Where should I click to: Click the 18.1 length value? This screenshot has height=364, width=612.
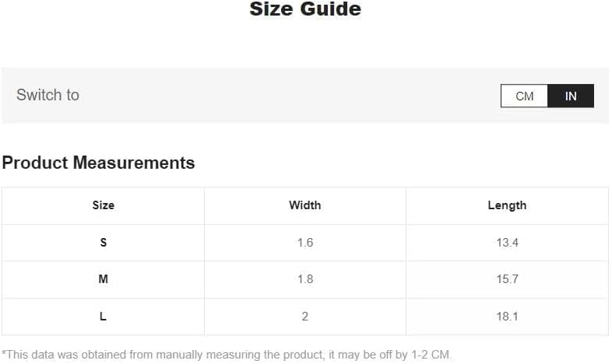[507, 316]
